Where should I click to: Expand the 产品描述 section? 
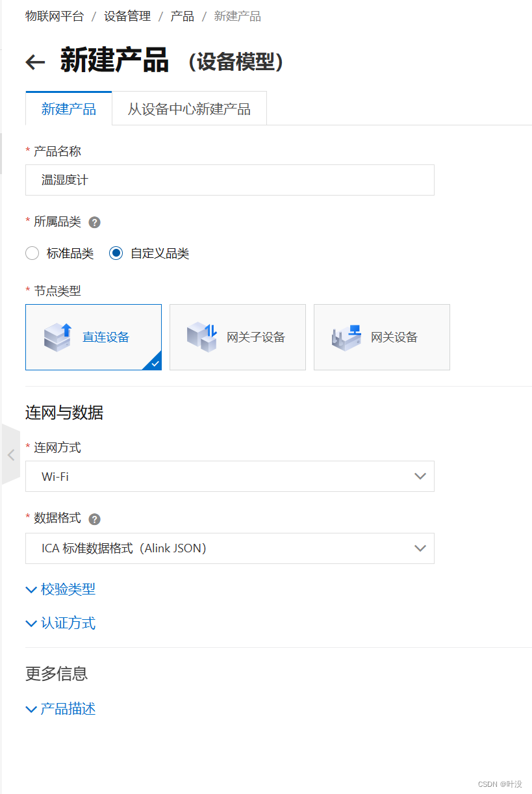[x=60, y=709]
